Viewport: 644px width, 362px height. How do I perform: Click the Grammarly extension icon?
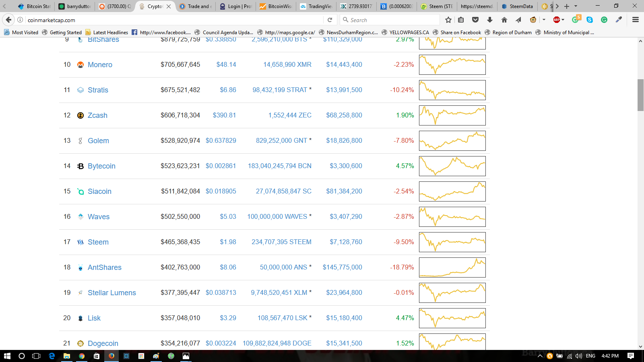coord(604,20)
